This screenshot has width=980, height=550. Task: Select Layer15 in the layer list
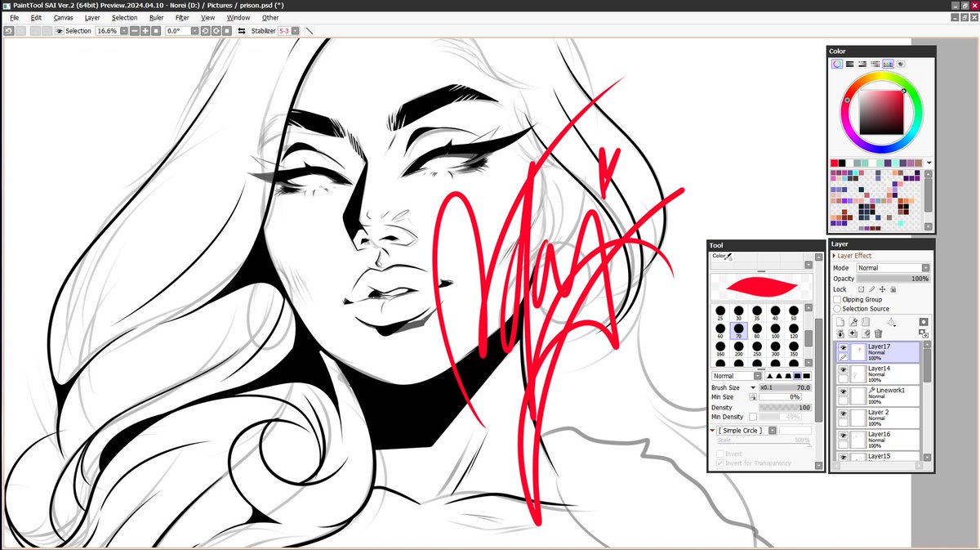878,456
